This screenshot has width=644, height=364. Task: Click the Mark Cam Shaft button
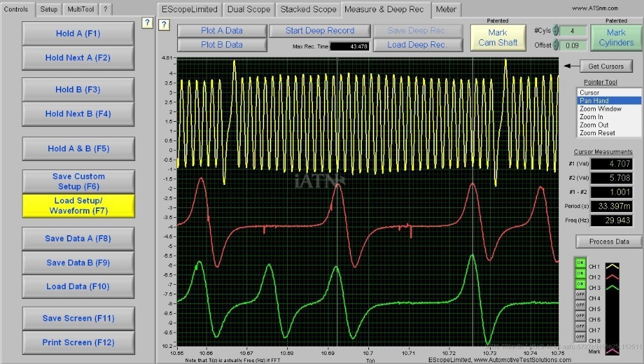(x=497, y=37)
